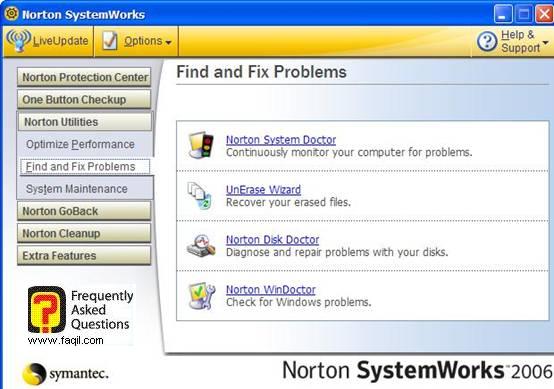
Task: Click 'Recover your erased files.' description
Action: pos(288,202)
